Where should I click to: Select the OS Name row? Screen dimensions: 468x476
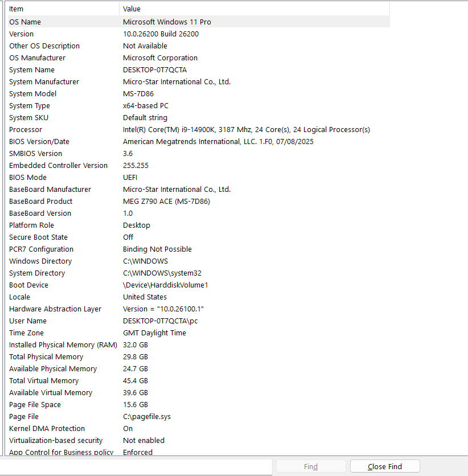point(199,22)
